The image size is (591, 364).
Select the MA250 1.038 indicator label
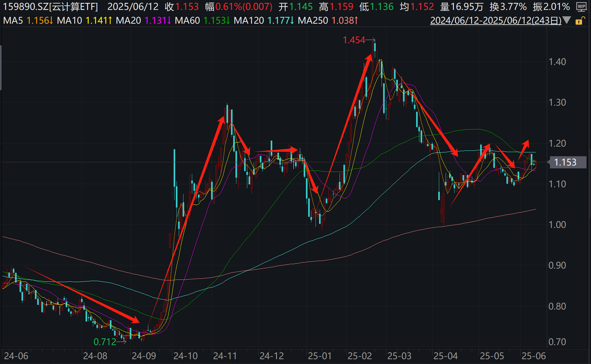(x=328, y=20)
